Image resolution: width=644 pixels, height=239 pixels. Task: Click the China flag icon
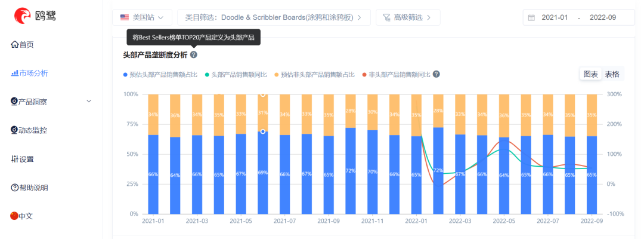coord(14,216)
